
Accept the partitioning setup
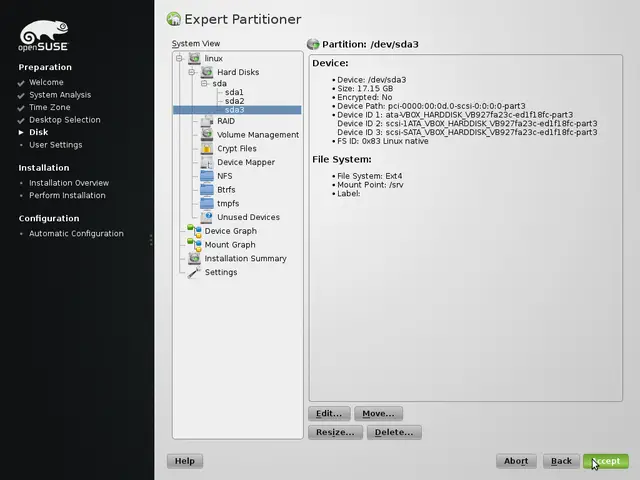click(606, 461)
